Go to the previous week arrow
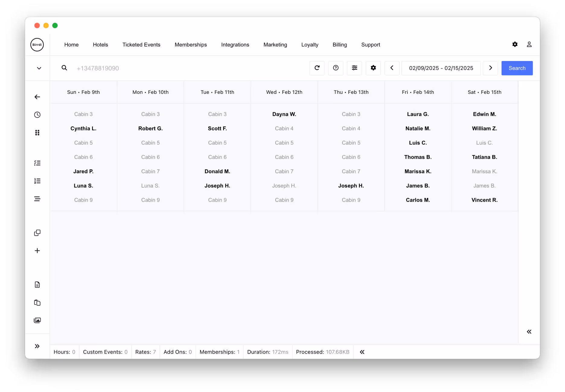 (x=392, y=68)
